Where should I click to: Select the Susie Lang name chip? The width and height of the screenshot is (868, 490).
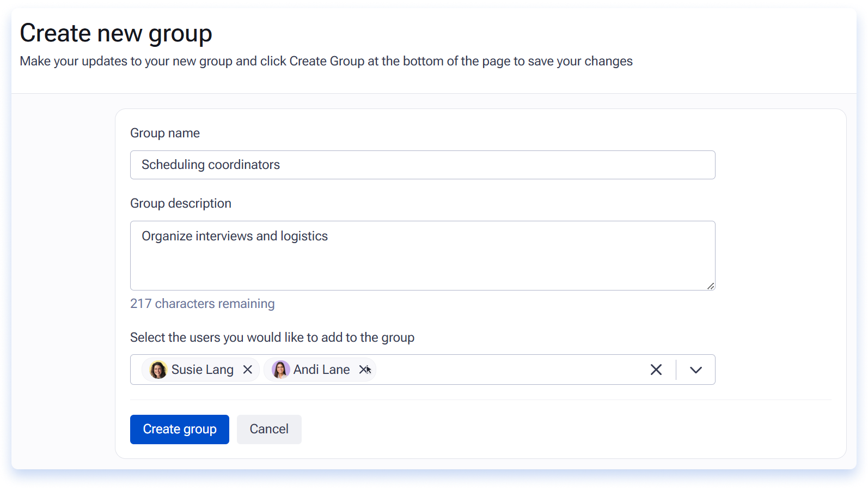point(200,370)
